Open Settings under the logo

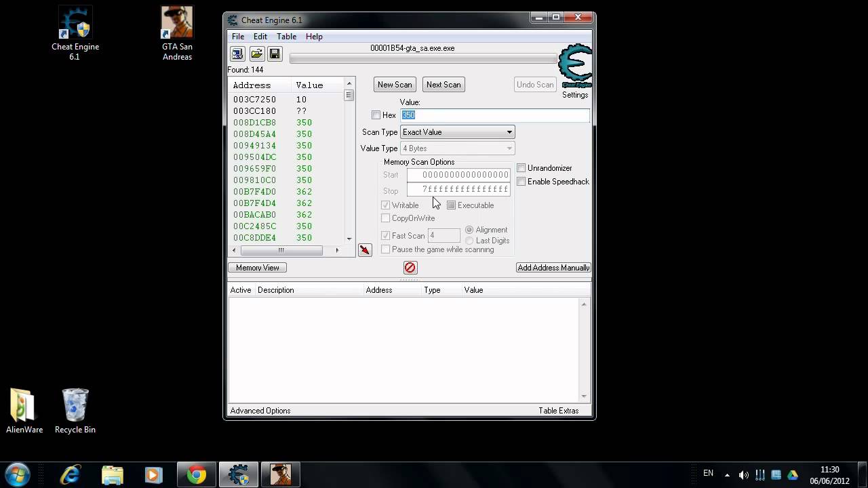click(x=575, y=95)
